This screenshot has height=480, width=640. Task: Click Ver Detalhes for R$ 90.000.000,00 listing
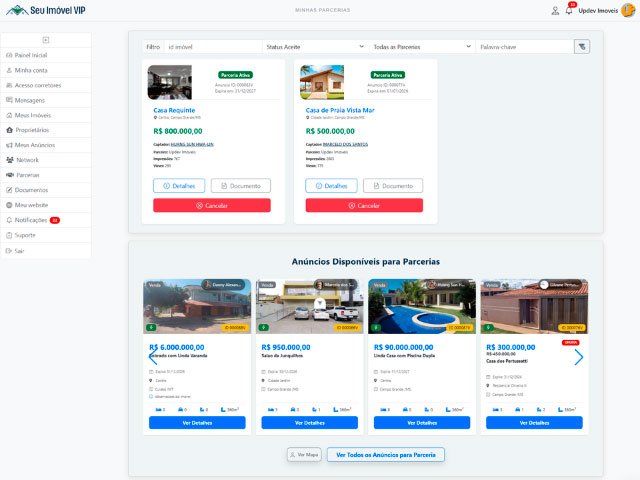click(x=422, y=423)
